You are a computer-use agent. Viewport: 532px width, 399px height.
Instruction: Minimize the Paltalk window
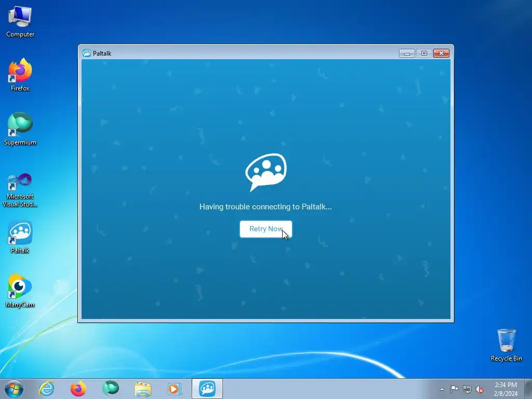pyautogui.click(x=407, y=54)
